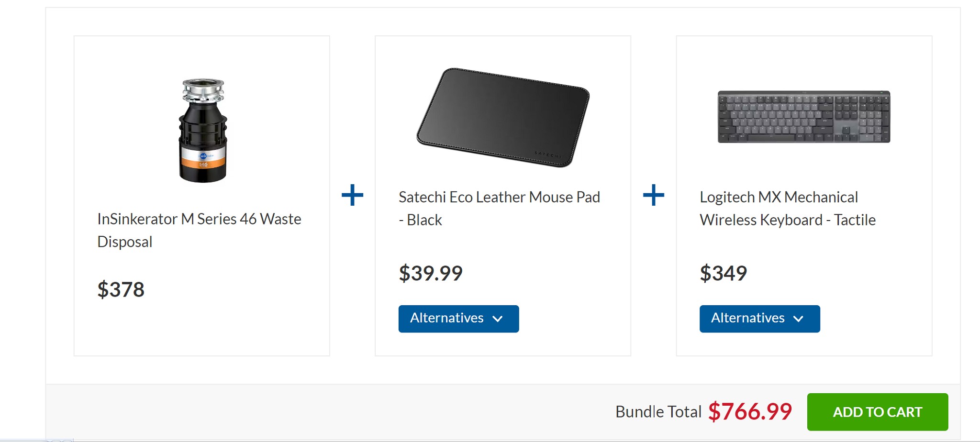Click the $378 waste disposal price
980x442 pixels.
(x=121, y=289)
